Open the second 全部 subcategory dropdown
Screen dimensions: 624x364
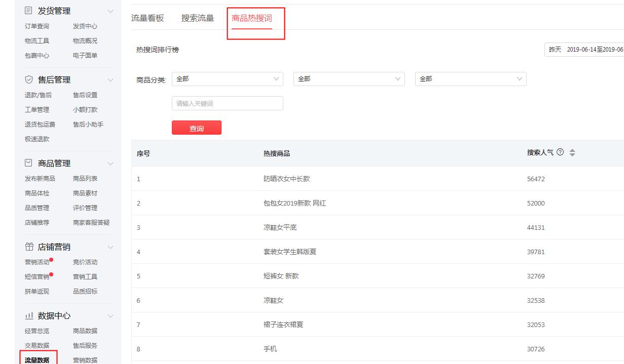349,79
